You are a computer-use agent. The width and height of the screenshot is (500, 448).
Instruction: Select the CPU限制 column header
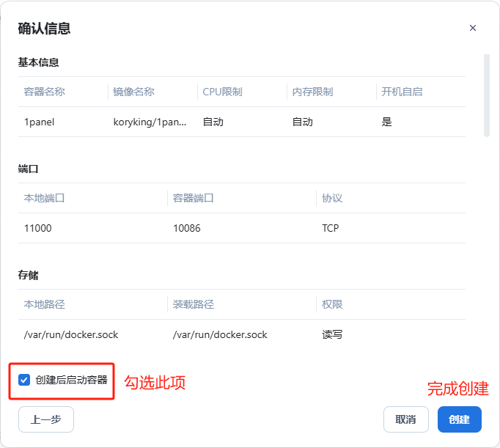click(223, 92)
